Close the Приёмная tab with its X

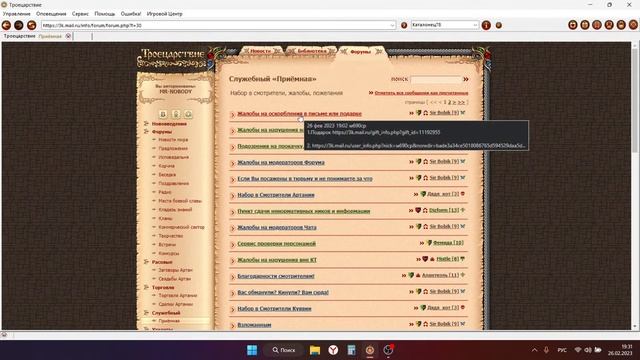(68, 36)
